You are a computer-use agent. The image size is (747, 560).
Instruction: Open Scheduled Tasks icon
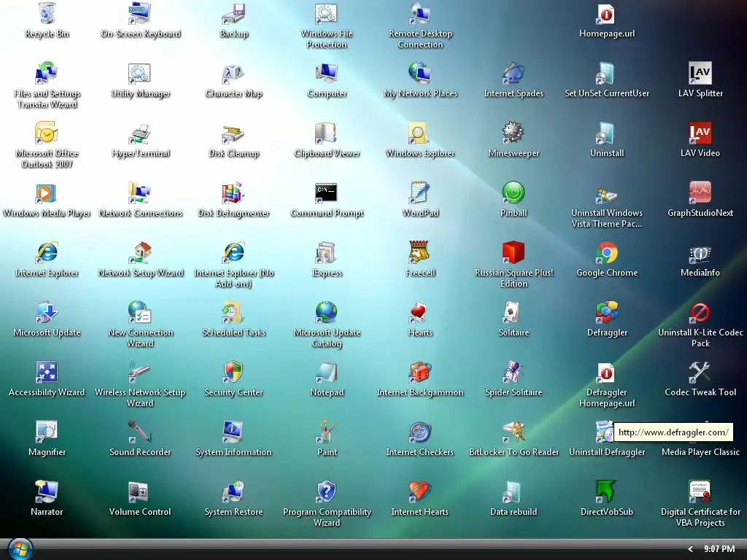pos(233,312)
